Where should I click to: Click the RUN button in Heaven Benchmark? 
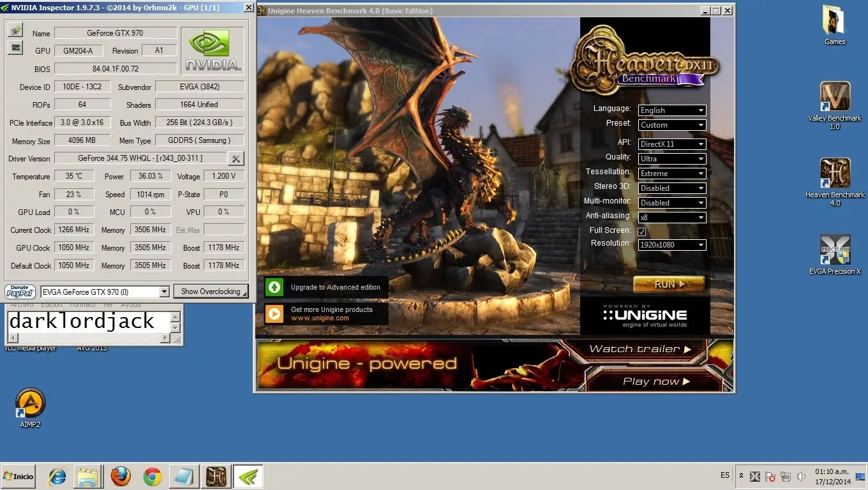point(669,284)
